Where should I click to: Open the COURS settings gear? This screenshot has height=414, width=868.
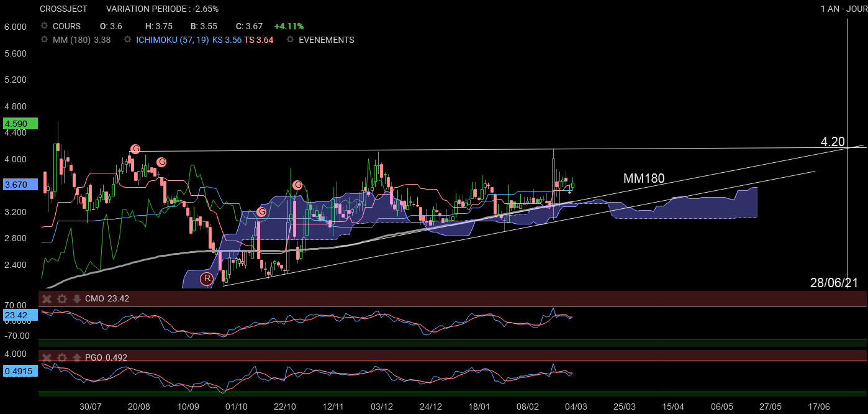pyautogui.click(x=44, y=26)
